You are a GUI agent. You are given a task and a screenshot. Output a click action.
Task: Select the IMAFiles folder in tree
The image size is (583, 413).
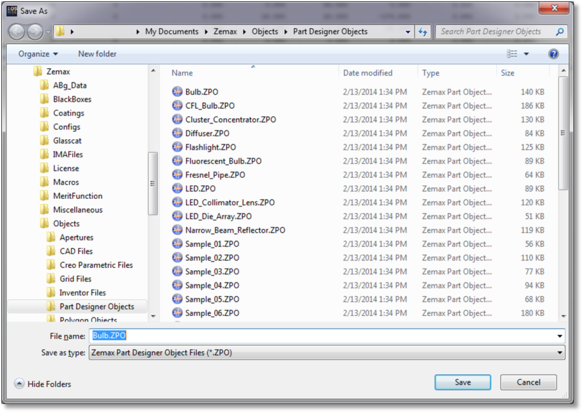click(x=68, y=155)
